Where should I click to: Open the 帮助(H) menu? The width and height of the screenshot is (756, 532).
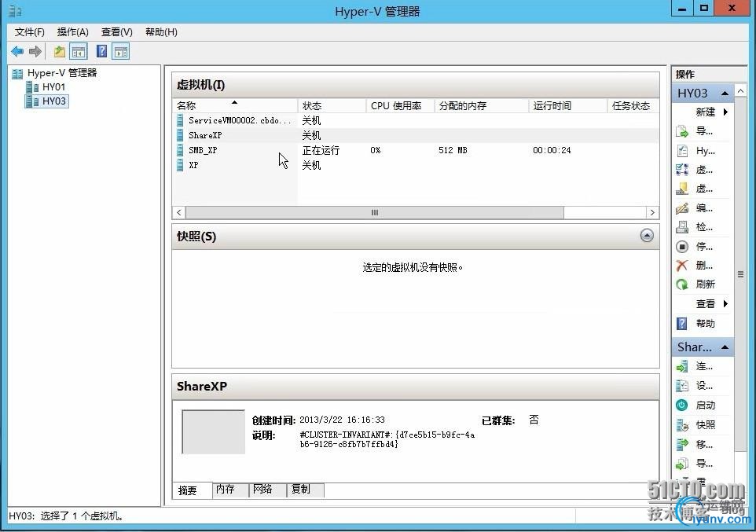162,32
